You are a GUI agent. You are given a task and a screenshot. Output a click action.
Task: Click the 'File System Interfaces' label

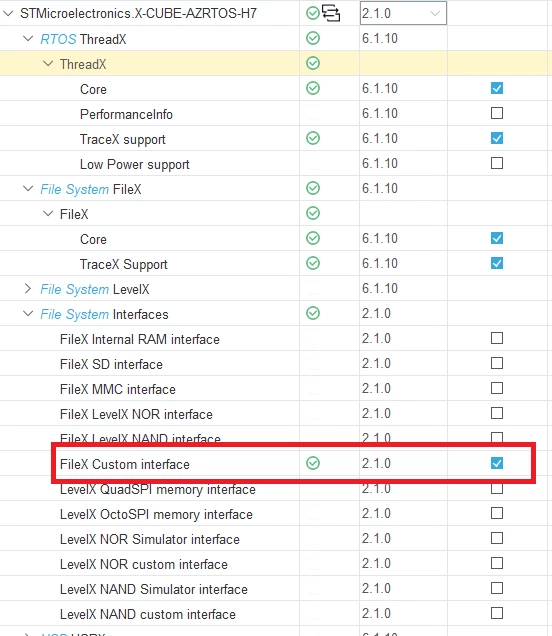(104, 314)
